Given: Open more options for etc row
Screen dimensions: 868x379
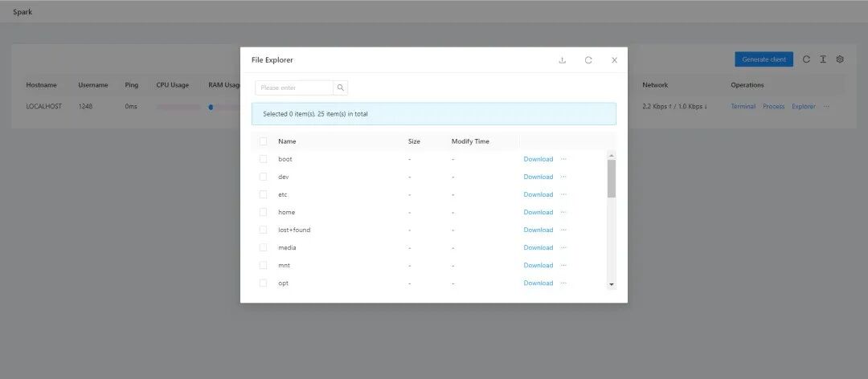Looking at the screenshot, I should (x=563, y=194).
